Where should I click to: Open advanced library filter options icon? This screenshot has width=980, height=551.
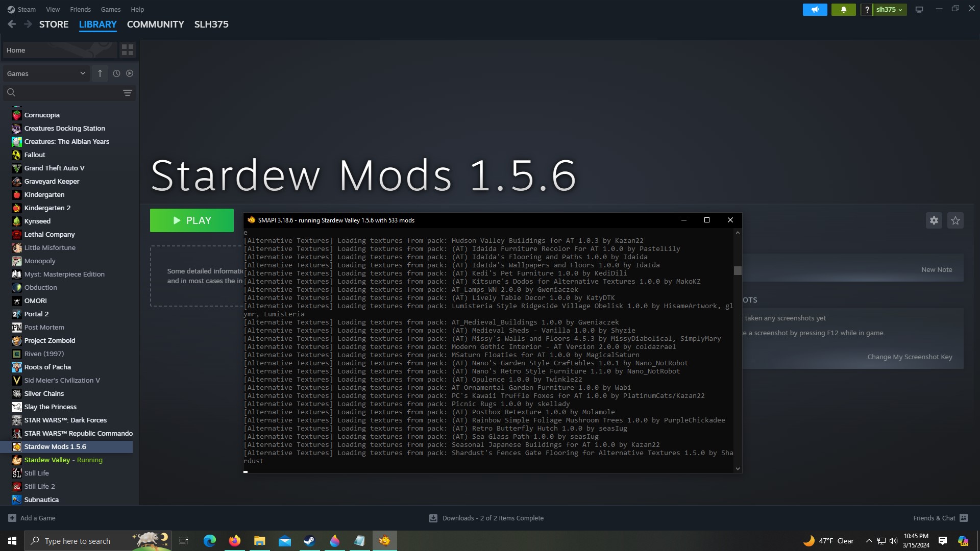click(128, 92)
